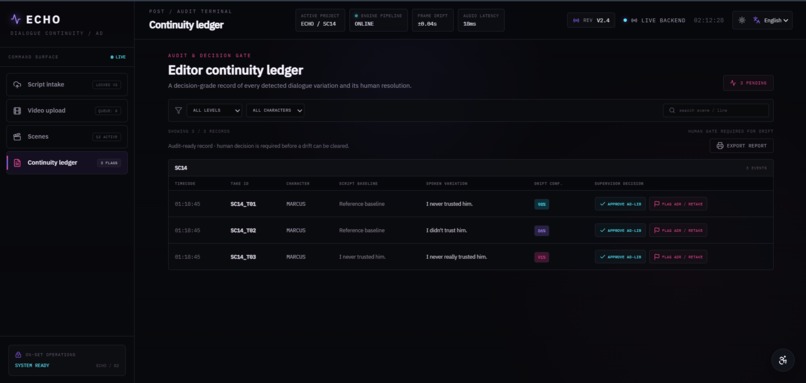Click the drift confidence badge for SC14_T02
The height and width of the screenshot is (383, 806).
pos(541,231)
